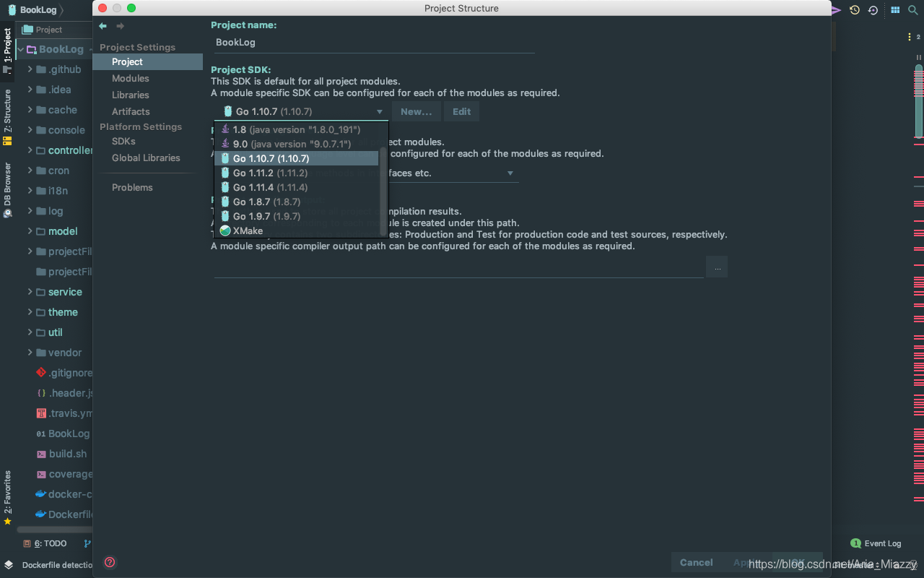This screenshot has width=924, height=578.
Task: Choose Go 1.11.2 from SDK list
Action: pyautogui.click(x=297, y=173)
